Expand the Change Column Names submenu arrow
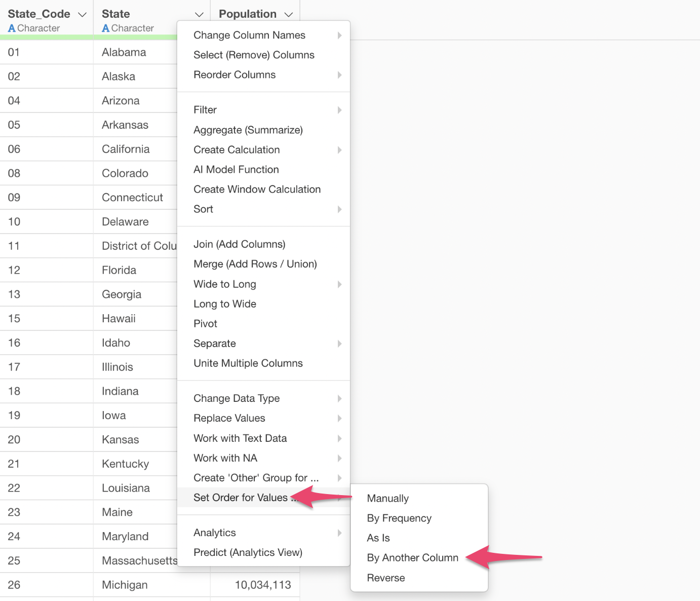The width and height of the screenshot is (700, 601). click(x=339, y=35)
